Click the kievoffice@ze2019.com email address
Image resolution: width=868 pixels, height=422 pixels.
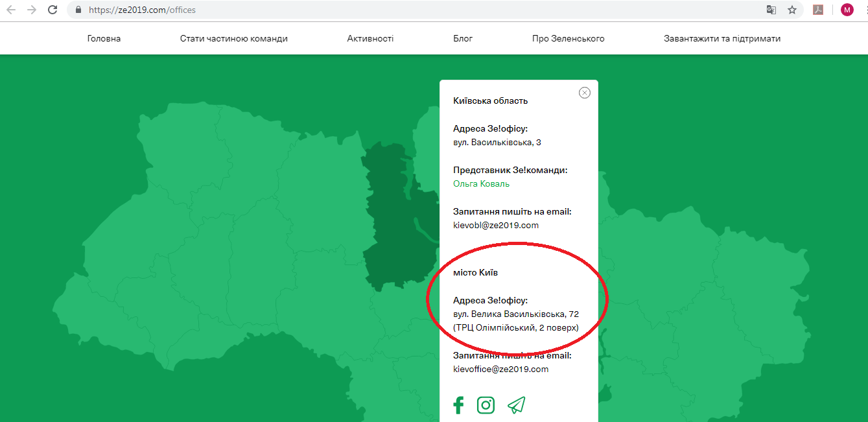(501, 369)
